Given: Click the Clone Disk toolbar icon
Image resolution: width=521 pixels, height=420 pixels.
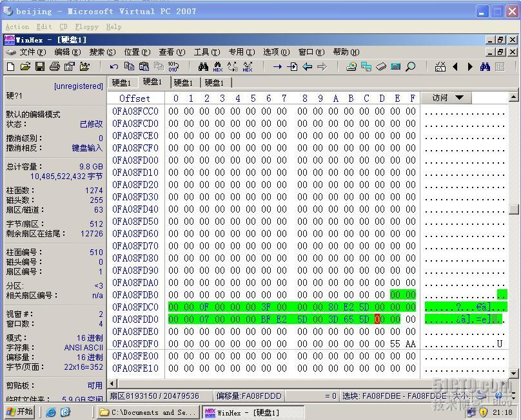Looking at the screenshot, I should point(366,67).
